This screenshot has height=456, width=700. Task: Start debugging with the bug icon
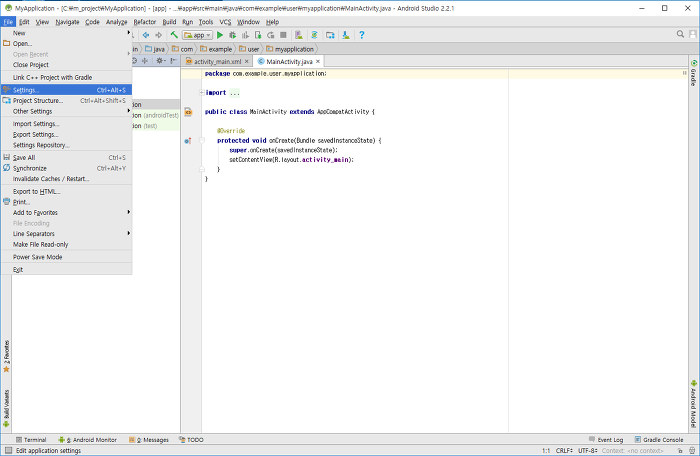pos(232,35)
